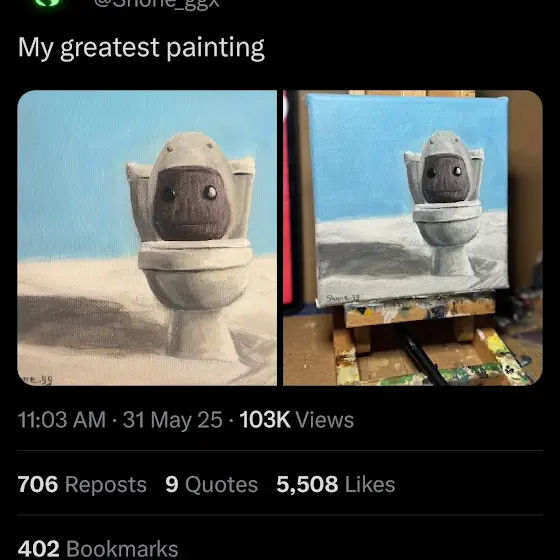Viewport: 560px width, 560px height.
Task: Click the 31 May 25 date
Action: click(172, 419)
